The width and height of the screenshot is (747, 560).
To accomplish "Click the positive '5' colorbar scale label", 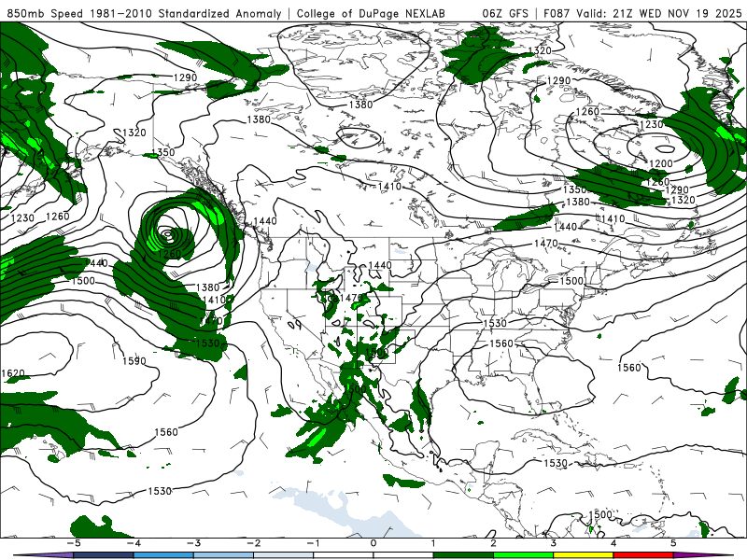I will point(673,543).
